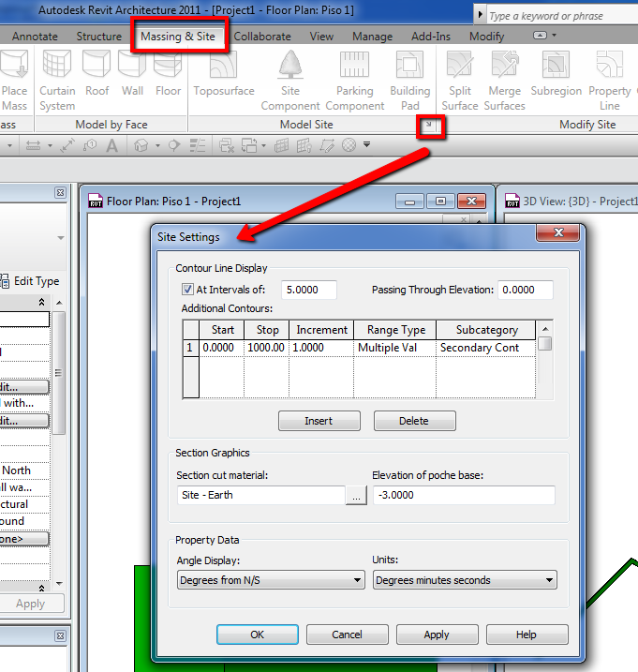Click the Section cut material field
Image resolution: width=638 pixels, height=672 pixels.
click(261, 495)
